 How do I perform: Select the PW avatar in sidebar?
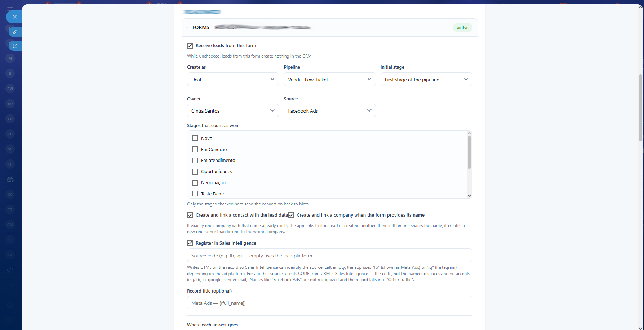coord(10,89)
